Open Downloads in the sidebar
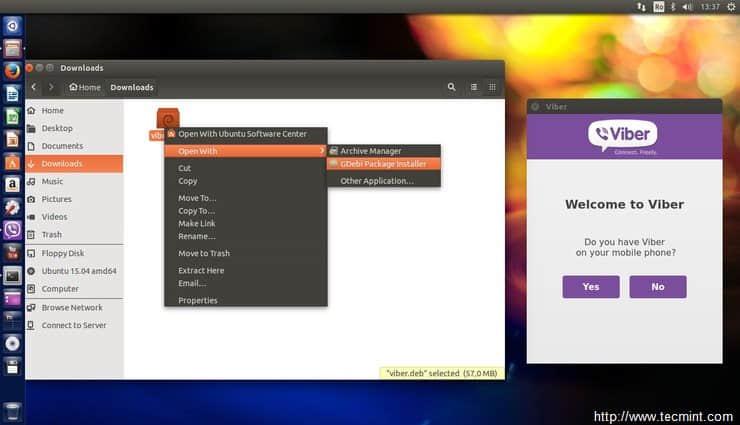Image resolution: width=740 pixels, height=425 pixels. 62,163
